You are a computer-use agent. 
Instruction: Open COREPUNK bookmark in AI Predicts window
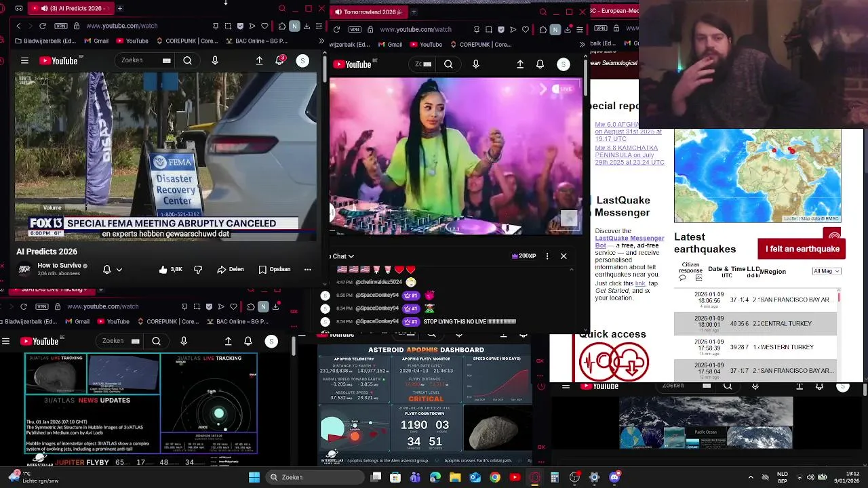[187, 41]
